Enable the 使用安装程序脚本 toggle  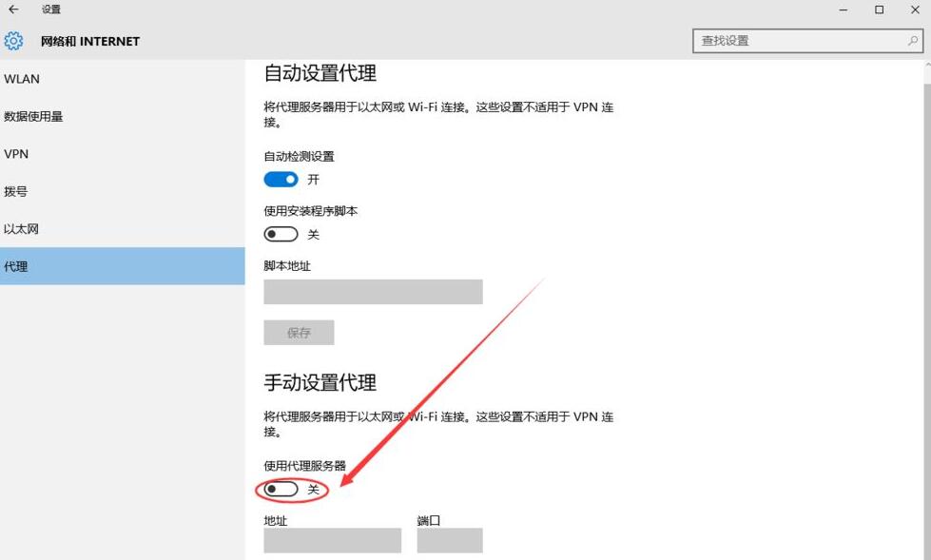(x=281, y=234)
